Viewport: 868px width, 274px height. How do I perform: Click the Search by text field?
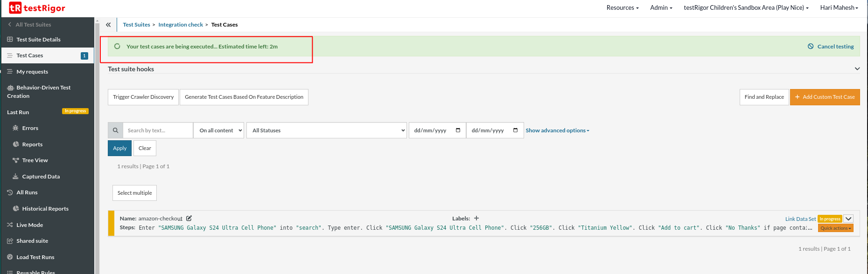pyautogui.click(x=158, y=130)
